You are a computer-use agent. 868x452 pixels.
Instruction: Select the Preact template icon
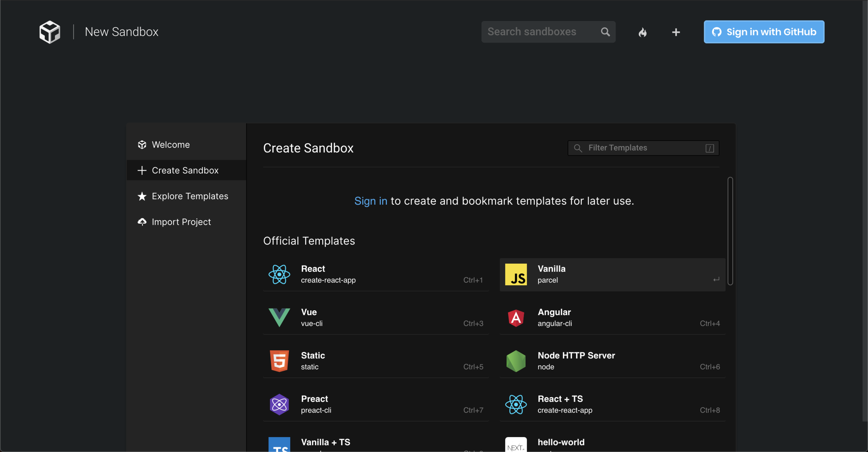(279, 404)
